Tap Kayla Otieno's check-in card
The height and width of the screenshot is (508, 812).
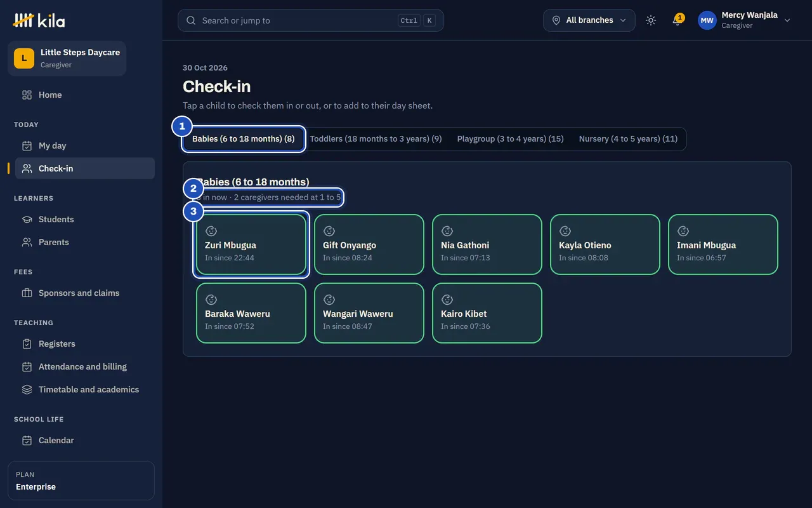(x=605, y=244)
